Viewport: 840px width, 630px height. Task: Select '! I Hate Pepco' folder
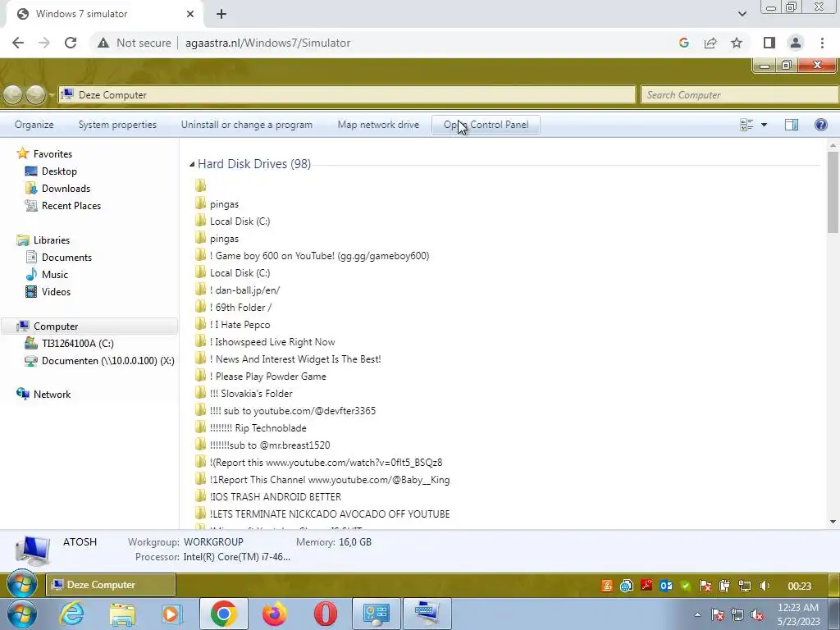point(240,325)
